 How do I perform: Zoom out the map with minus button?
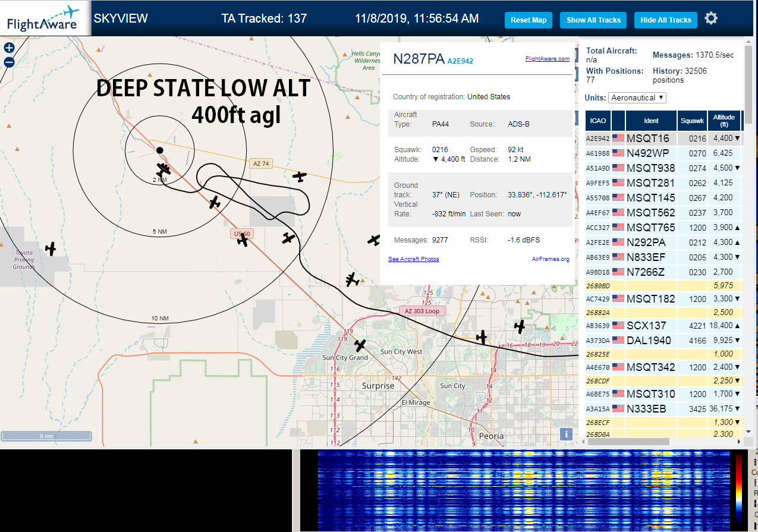(9, 62)
